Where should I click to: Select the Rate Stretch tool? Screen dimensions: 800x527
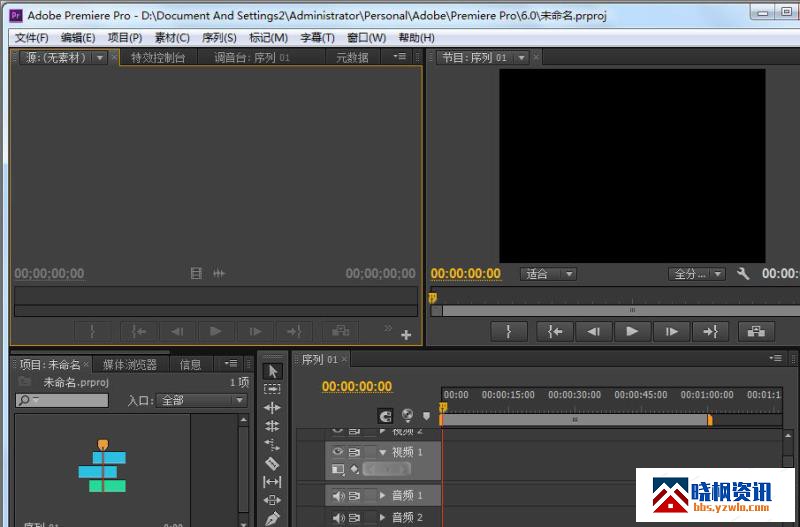[272, 445]
